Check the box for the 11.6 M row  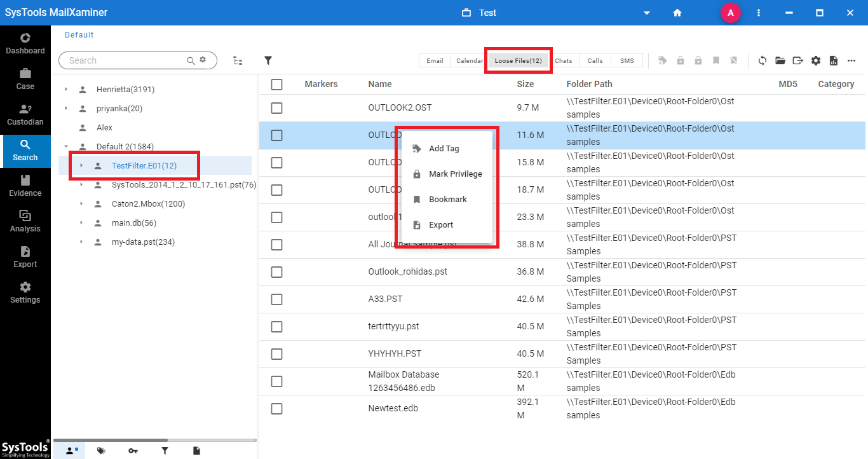point(276,135)
